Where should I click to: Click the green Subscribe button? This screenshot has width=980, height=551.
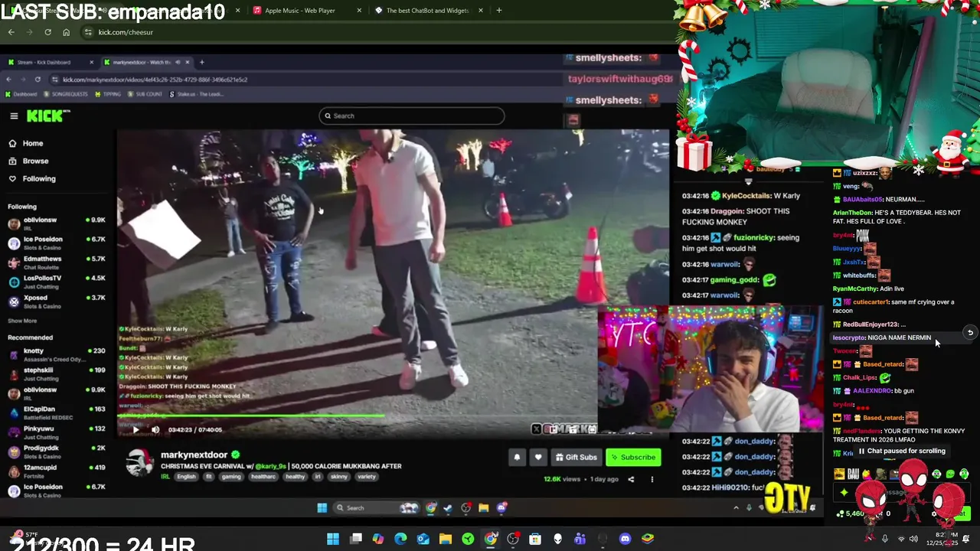tap(633, 457)
